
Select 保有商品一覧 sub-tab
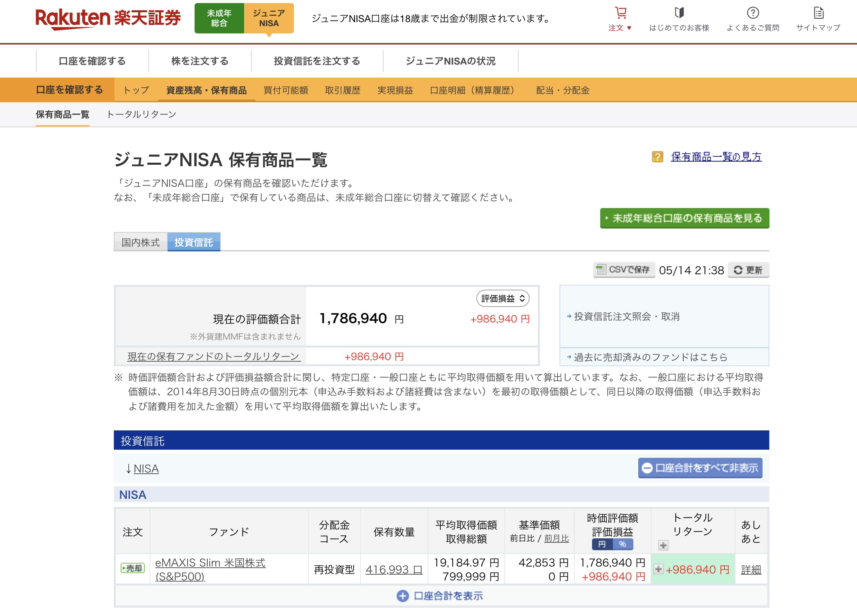(x=63, y=114)
